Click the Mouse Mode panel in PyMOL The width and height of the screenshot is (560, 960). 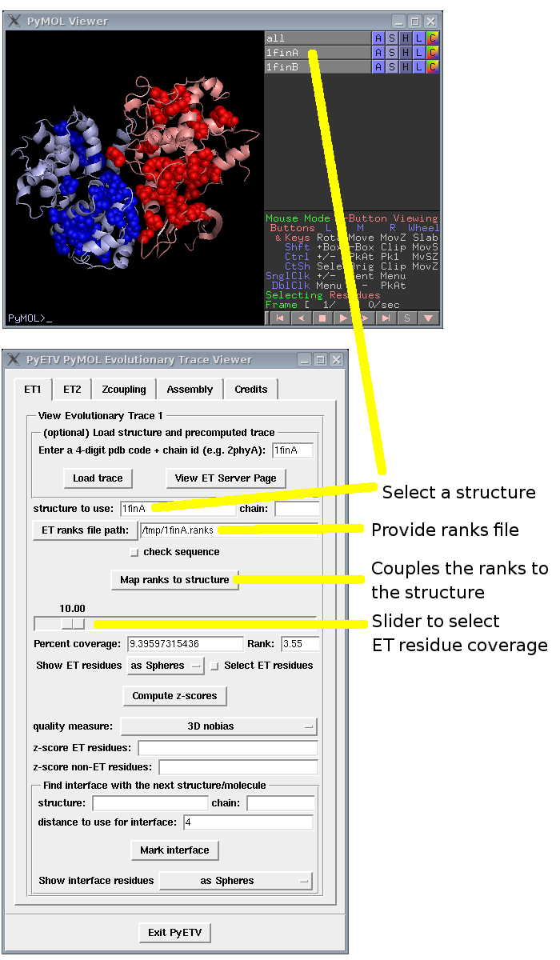[x=352, y=261]
